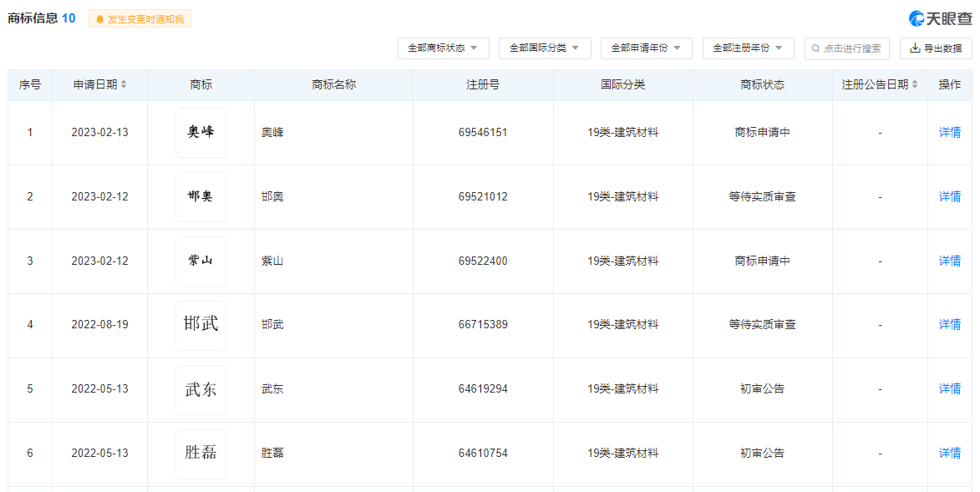Open the 全部注册年份 filter dropdown

748,48
